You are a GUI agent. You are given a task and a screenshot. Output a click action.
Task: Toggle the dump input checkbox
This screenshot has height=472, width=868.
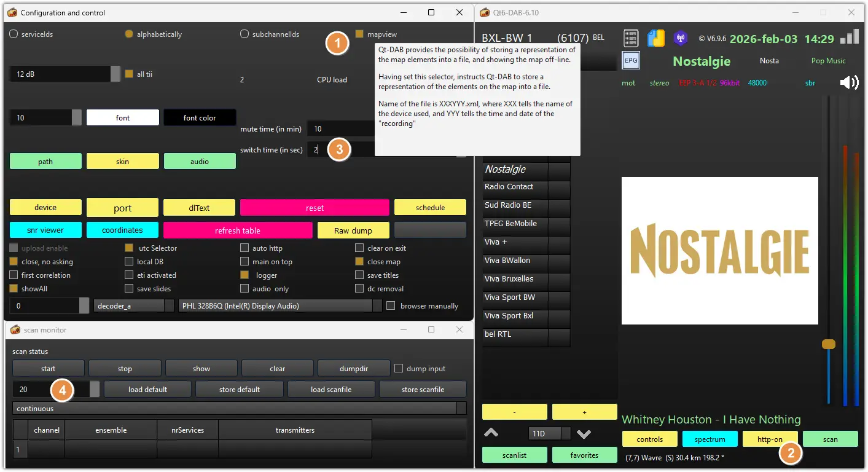pos(399,369)
